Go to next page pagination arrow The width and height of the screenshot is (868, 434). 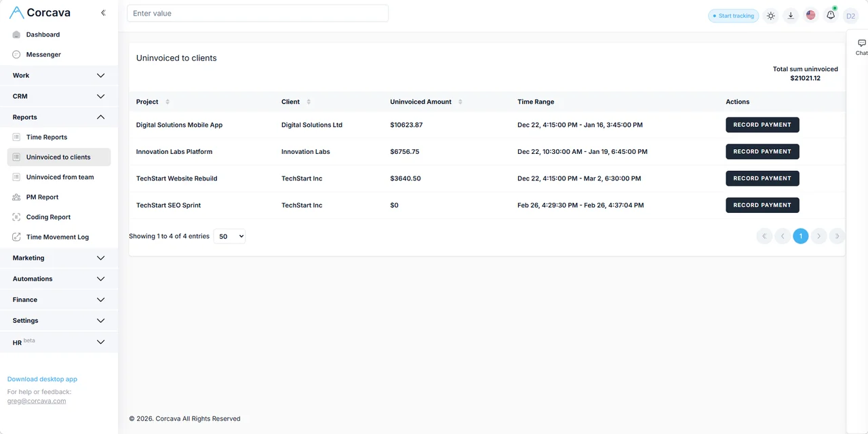(819, 236)
